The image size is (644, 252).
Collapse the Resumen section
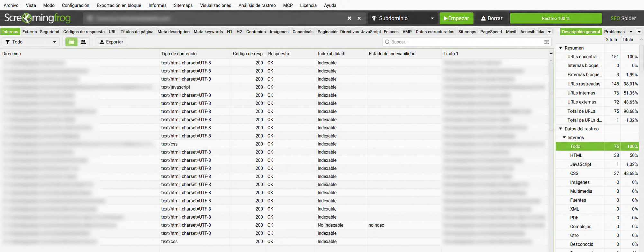click(x=561, y=48)
